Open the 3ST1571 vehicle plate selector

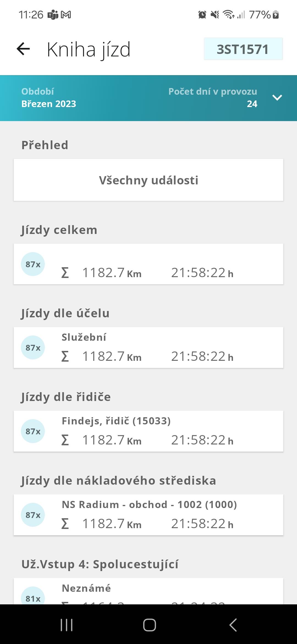(x=243, y=49)
